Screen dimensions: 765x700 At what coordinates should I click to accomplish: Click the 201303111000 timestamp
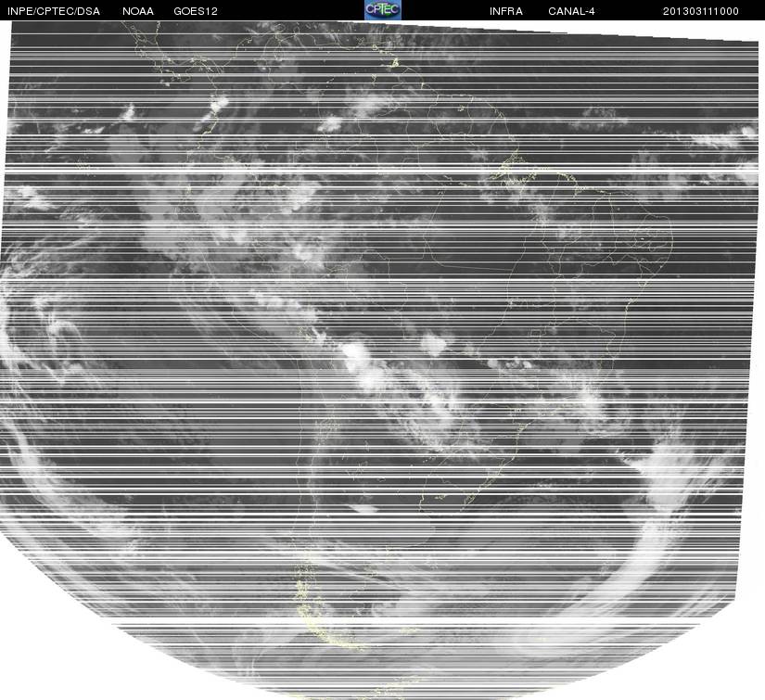click(701, 11)
